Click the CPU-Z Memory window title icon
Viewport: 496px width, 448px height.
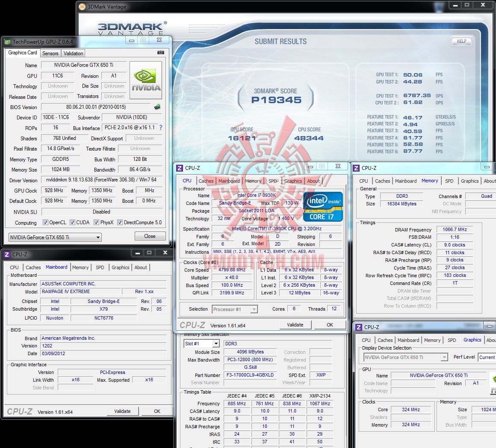[x=356, y=168]
